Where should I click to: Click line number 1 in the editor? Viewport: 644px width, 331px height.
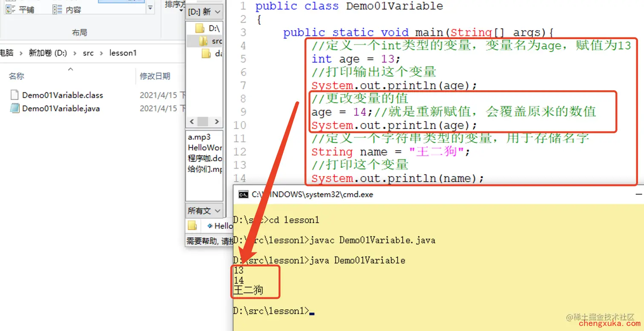[242, 6]
